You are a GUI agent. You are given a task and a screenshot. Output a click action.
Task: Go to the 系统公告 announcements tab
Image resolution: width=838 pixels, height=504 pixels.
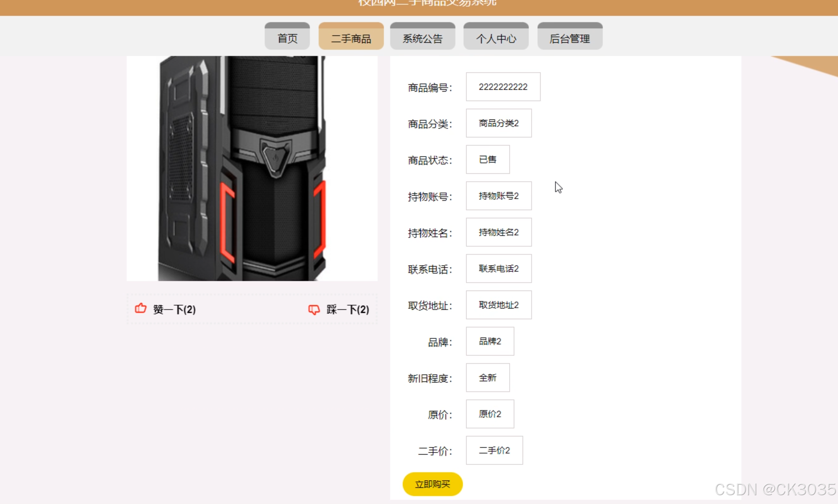(x=422, y=38)
